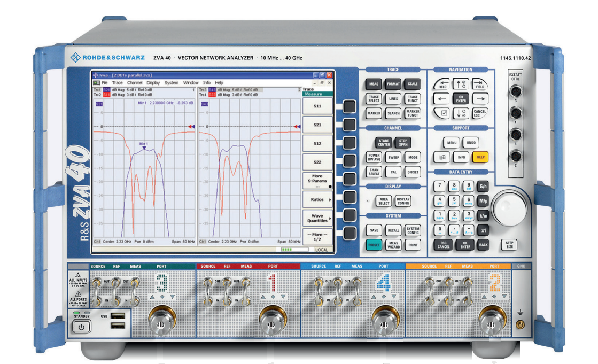Toggle the checkmark key in Navigation
This screenshot has height=364, width=598.
[x=442, y=113]
